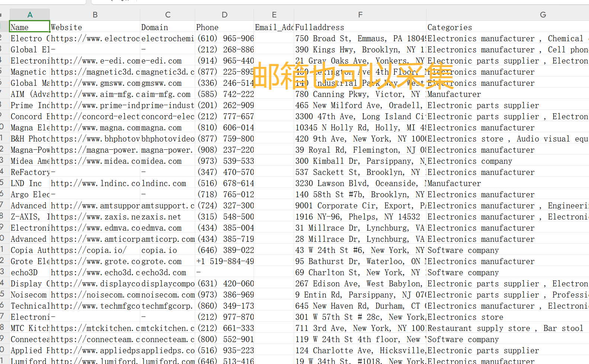This screenshot has width=589, height=364.
Task: Click the "amticorp.com" domain cell
Action: point(168,239)
